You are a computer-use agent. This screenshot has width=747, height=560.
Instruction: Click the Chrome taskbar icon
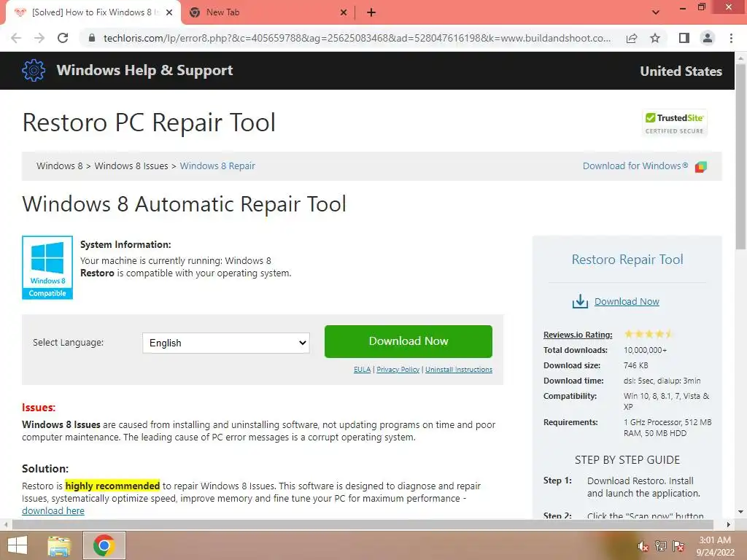point(104,545)
